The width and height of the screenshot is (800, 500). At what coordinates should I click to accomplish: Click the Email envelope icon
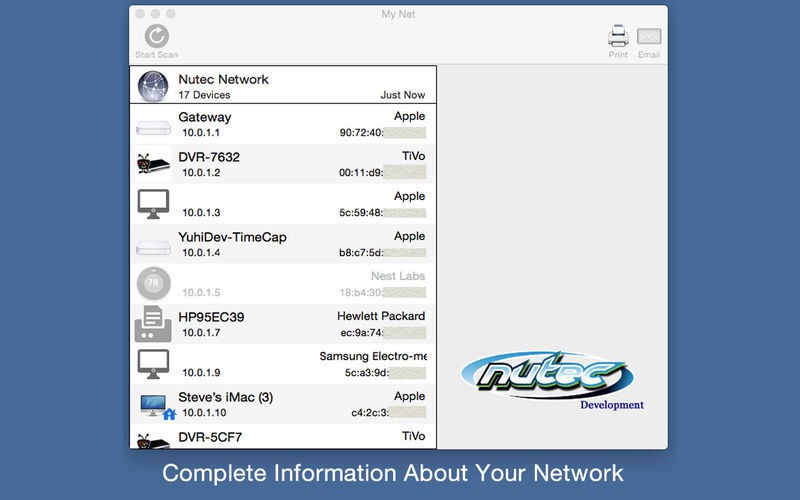(x=649, y=37)
